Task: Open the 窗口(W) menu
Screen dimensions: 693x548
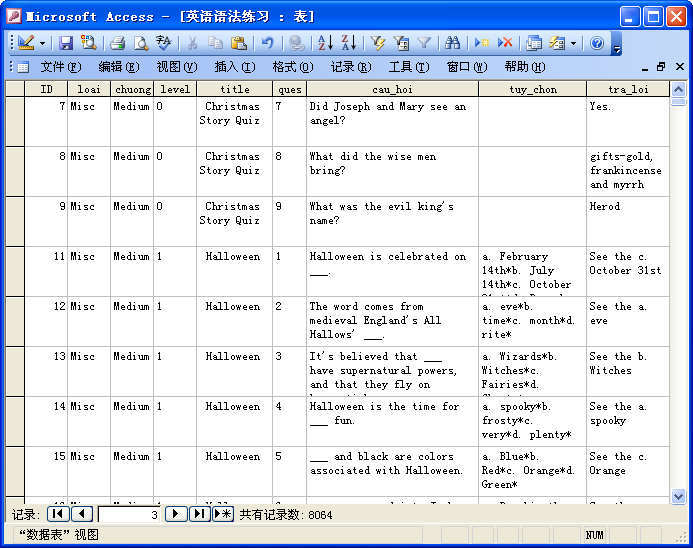Action: [x=467, y=67]
